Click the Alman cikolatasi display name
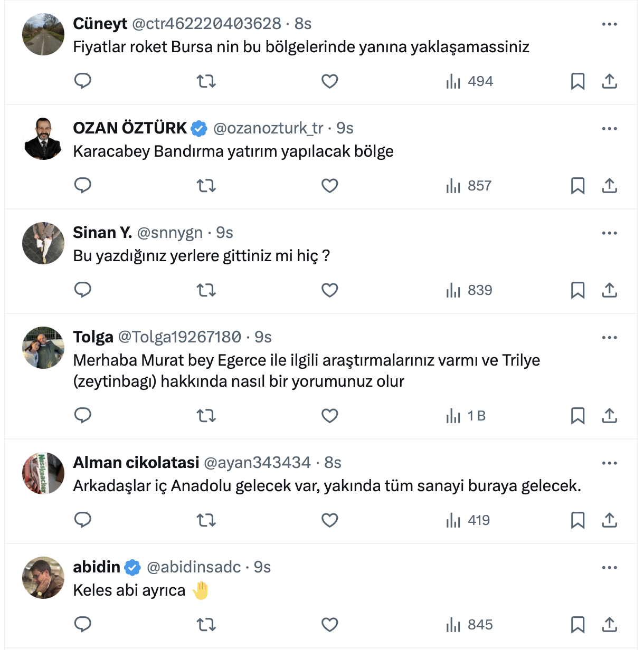644x650 pixels. click(136, 462)
